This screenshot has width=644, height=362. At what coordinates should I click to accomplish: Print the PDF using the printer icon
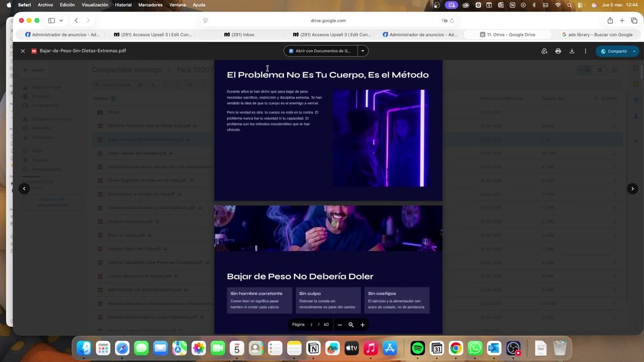[x=558, y=51]
